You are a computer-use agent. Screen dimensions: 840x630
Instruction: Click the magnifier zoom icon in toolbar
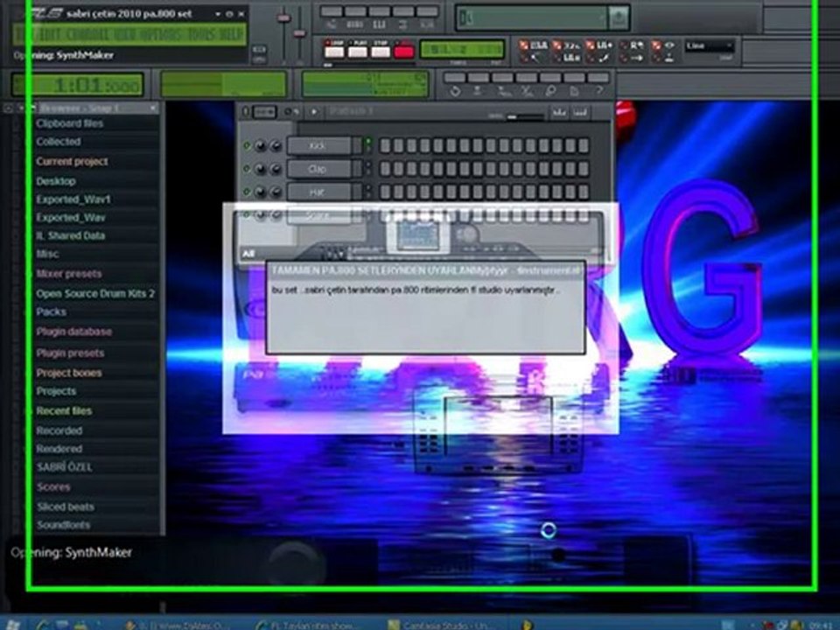coord(550,91)
